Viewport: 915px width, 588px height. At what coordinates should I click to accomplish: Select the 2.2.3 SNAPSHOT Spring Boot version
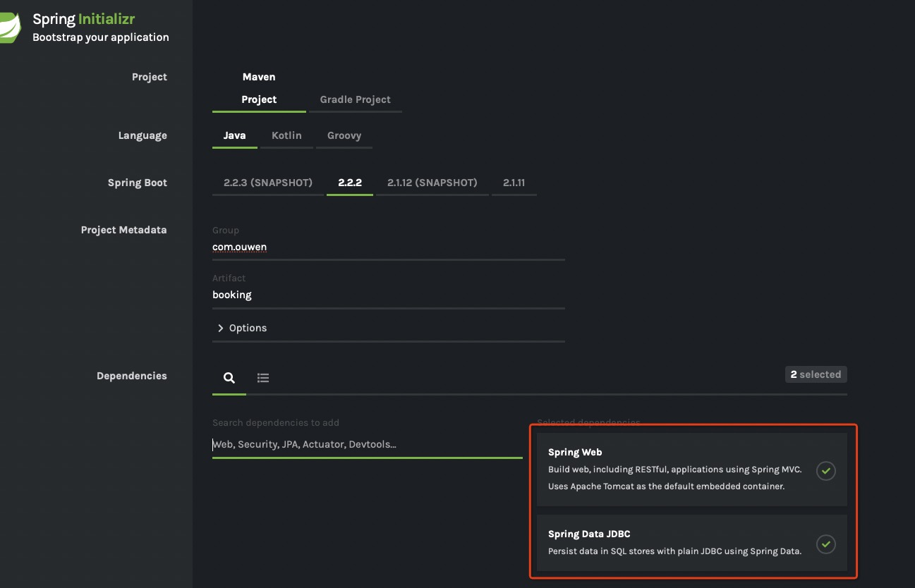point(267,182)
